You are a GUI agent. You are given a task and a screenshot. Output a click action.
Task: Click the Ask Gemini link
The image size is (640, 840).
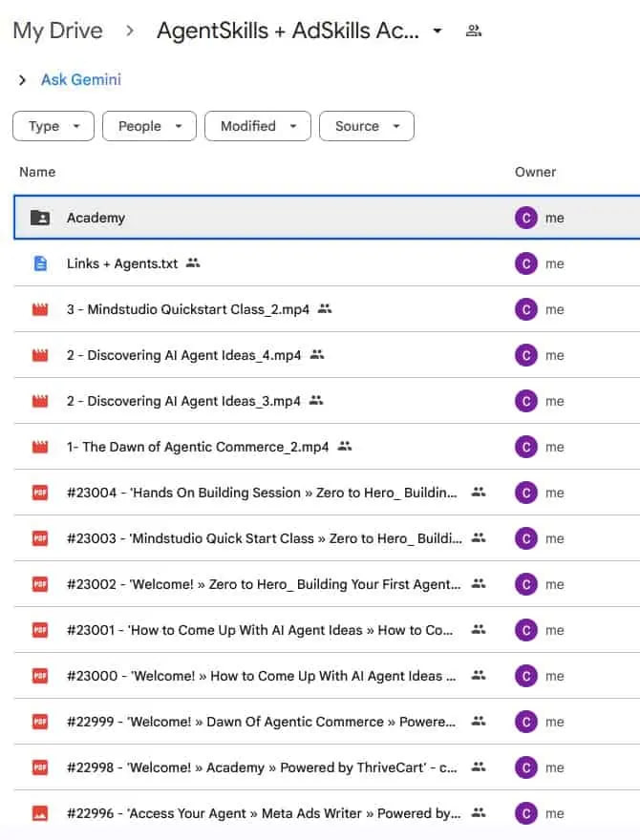pos(80,80)
